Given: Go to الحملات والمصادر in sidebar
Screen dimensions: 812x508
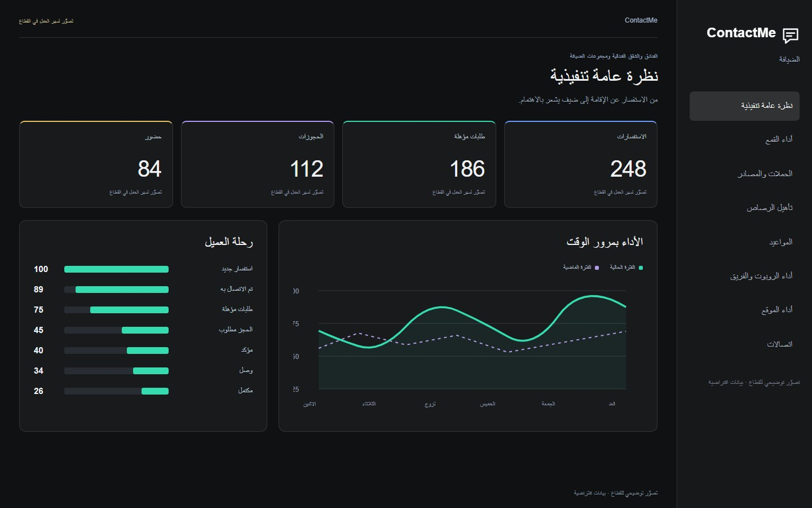Looking at the screenshot, I should 744,174.
